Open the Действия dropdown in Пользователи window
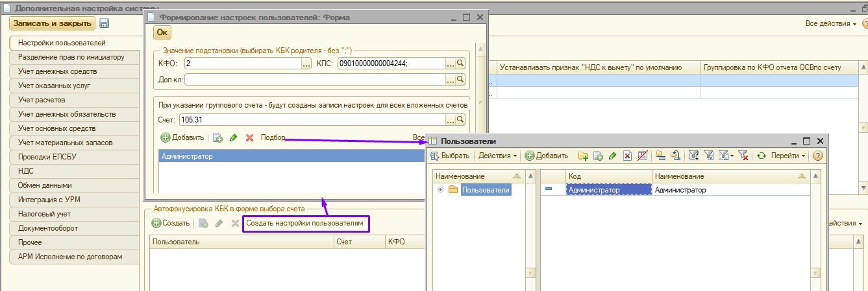Viewport: 868px width, 291px height. [x=497, y=156]
